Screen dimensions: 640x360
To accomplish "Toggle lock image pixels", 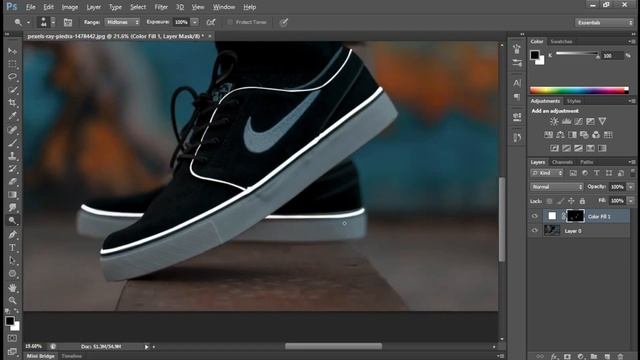I will click(x=560, y=201).
